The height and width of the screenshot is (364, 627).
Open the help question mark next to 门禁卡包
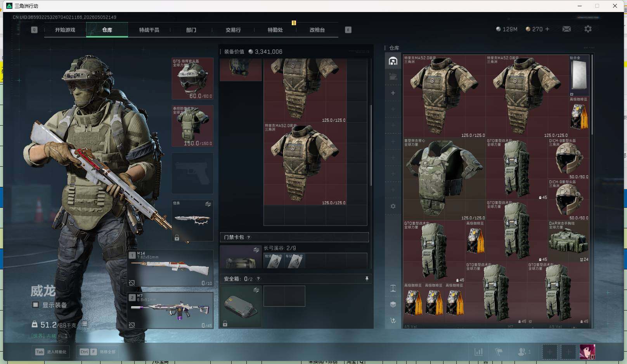[249, 237]
